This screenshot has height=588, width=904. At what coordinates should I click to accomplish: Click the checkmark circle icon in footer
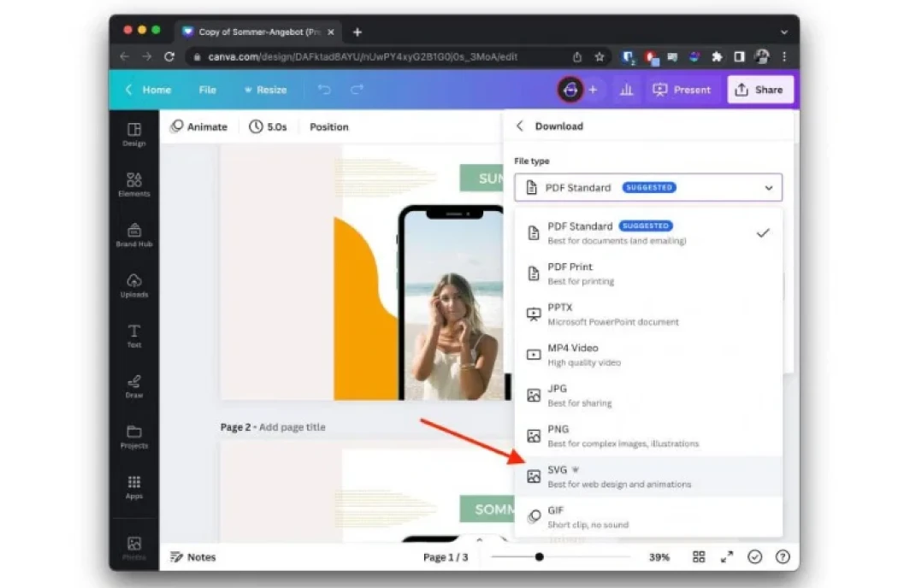pyautogui.click(x=754, y=557)
